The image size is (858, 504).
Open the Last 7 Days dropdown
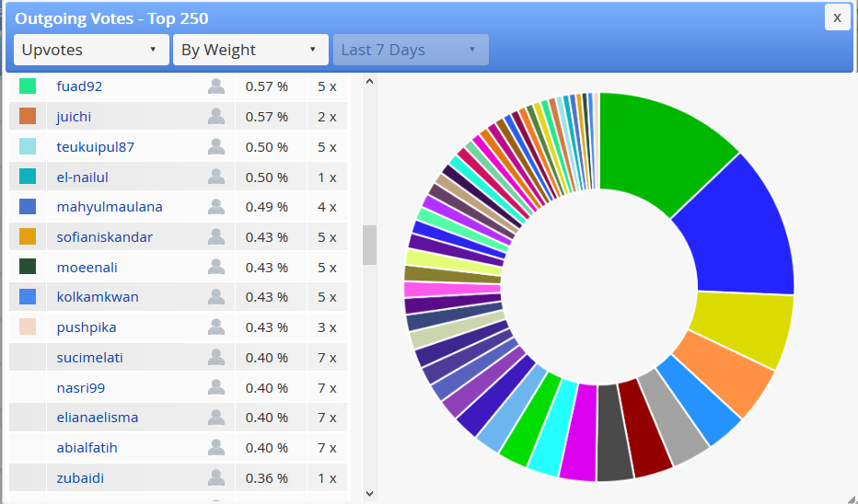[411, 50]
